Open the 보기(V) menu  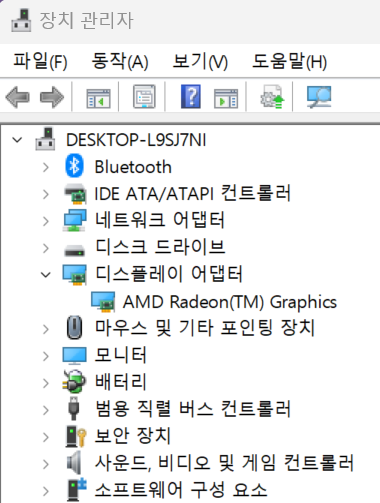[x=200, y=61]
